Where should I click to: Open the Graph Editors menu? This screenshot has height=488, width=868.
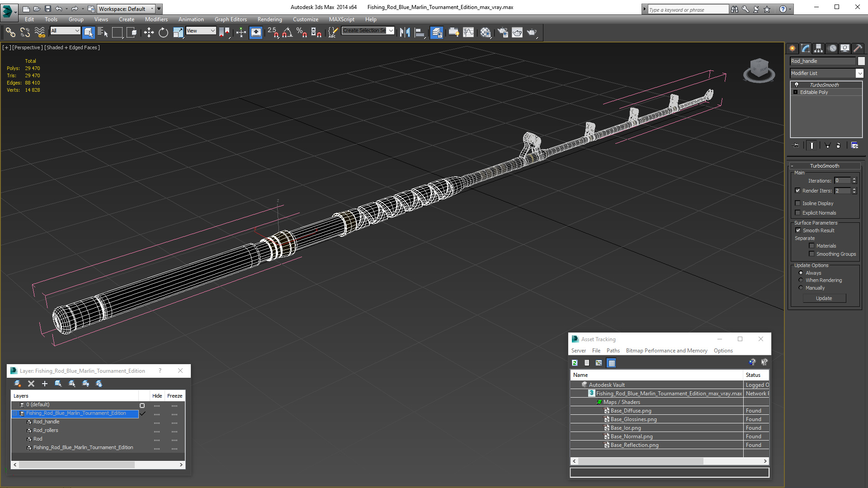coord(231,19)
